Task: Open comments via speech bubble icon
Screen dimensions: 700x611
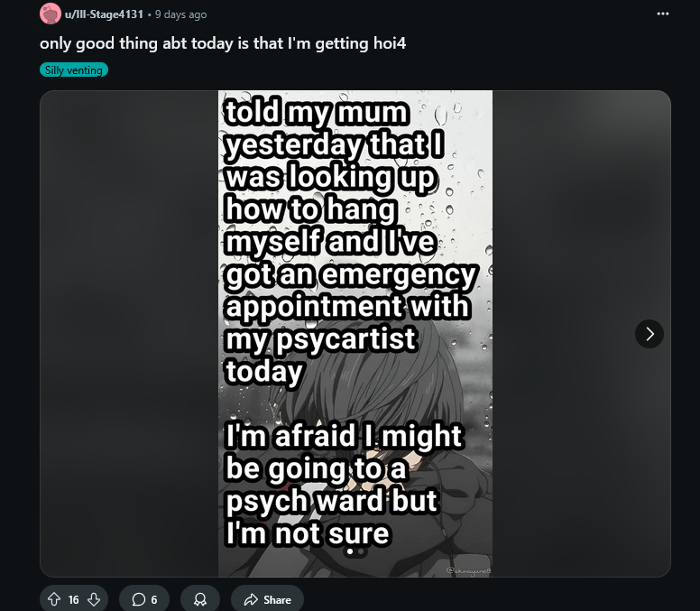Action: pos(139,599)
